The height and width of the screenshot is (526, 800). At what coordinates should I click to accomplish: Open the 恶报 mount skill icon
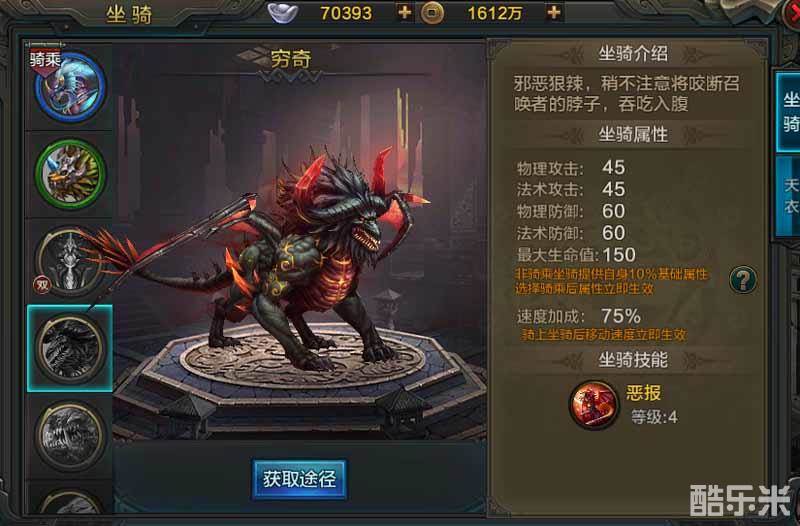pos(593,405)
